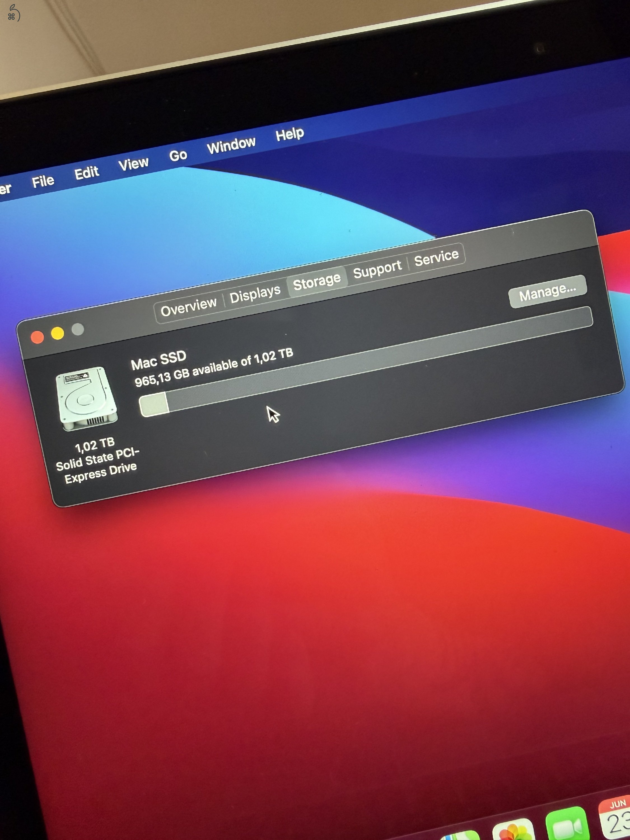630x840 pixels.
Task: Select the Storage tab
Action: coord(317,281)
